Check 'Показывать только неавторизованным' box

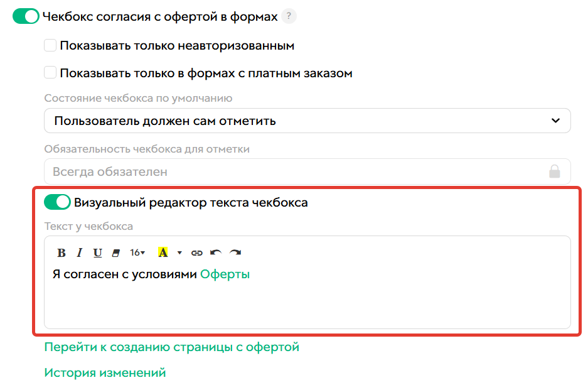tap(50, 45)
